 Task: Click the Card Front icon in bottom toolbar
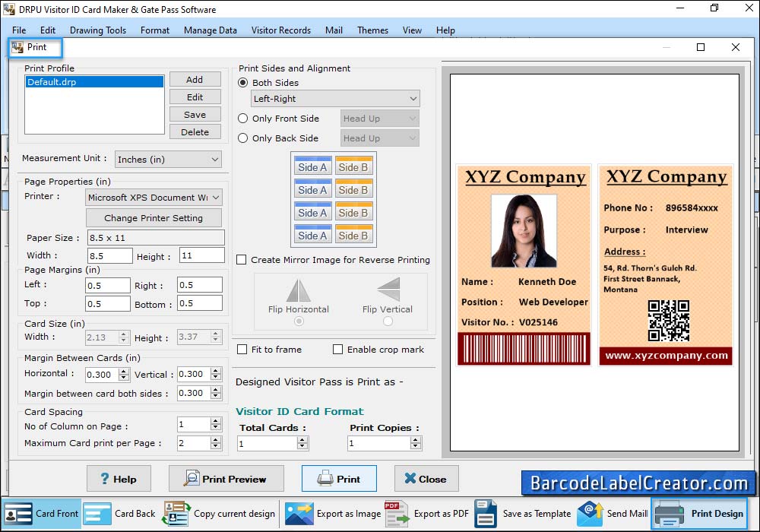(18, 514)
